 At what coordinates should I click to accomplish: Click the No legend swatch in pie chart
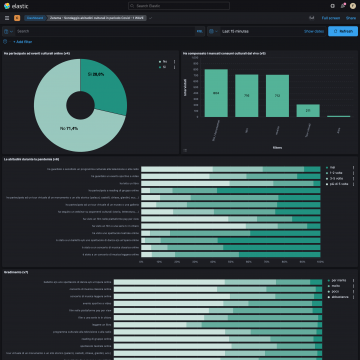[160, 62]
